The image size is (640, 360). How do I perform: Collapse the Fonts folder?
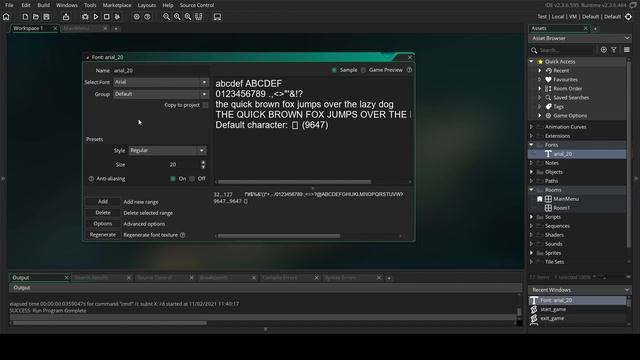point(531,145)
